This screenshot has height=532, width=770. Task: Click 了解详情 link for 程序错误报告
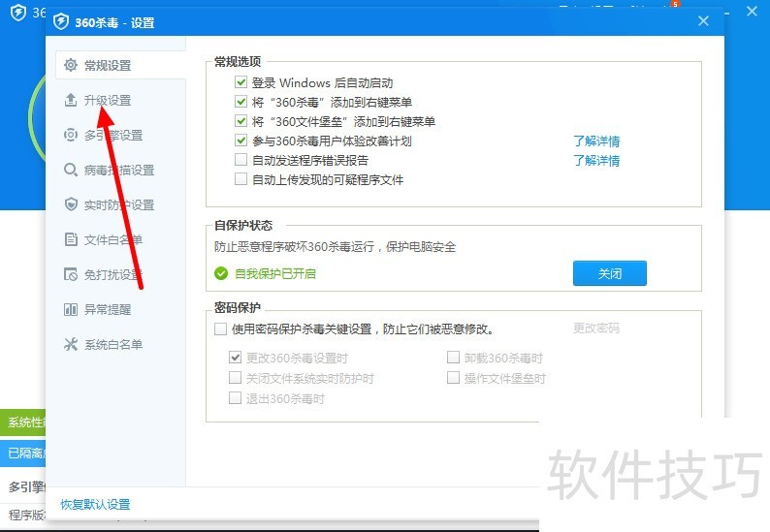click(x=596, y=161)
